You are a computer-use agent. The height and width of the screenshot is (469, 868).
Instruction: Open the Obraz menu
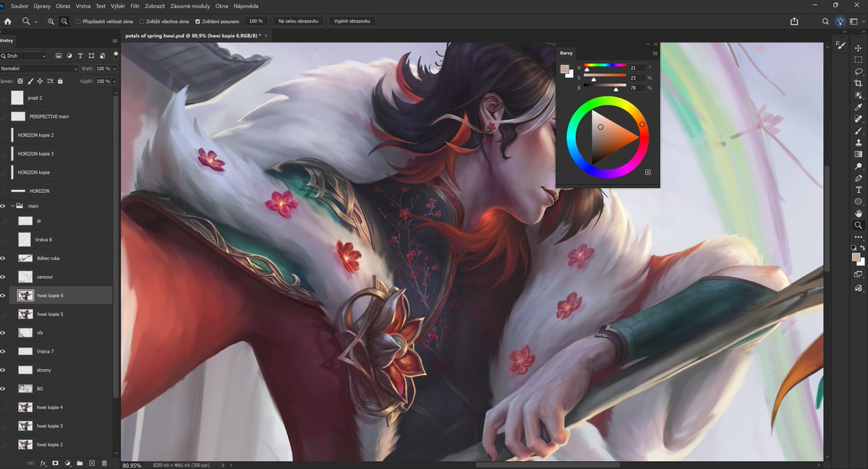(63, 6)
